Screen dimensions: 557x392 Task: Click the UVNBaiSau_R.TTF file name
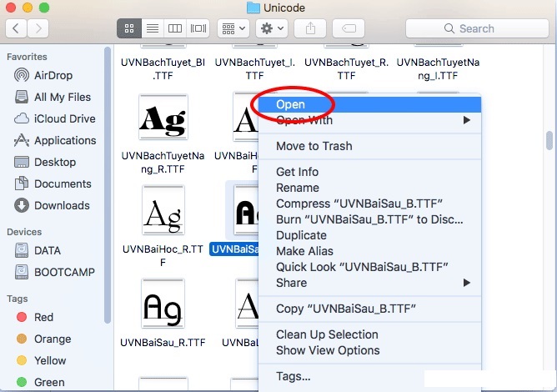(163, 343)
